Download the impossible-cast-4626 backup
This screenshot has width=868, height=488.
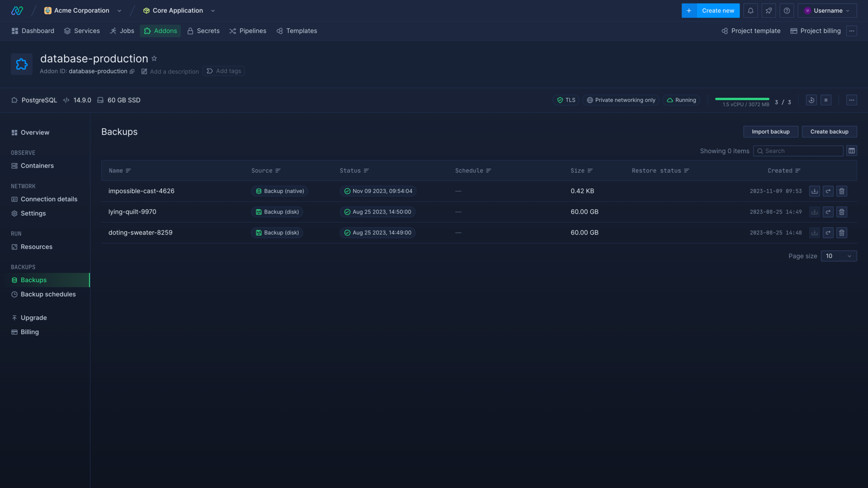click(x=815, y=191)
